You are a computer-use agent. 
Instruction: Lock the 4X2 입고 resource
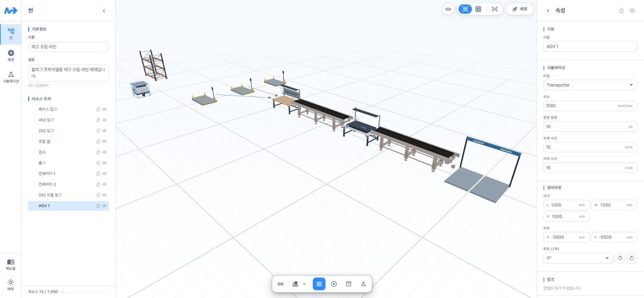tap(98, 120)
